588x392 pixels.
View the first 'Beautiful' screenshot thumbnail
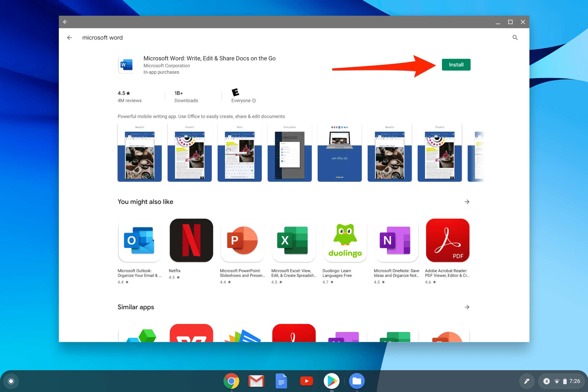139,152
